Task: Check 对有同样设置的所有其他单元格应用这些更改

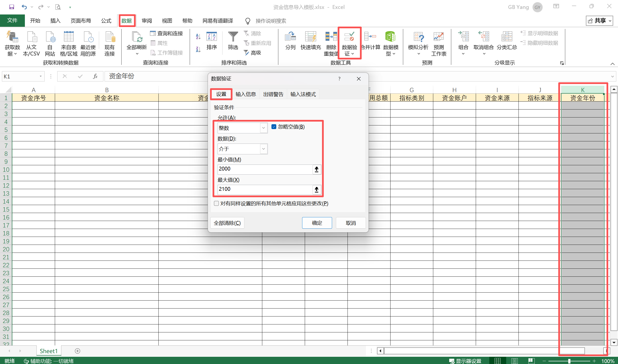Action: [x=216, y=203]
